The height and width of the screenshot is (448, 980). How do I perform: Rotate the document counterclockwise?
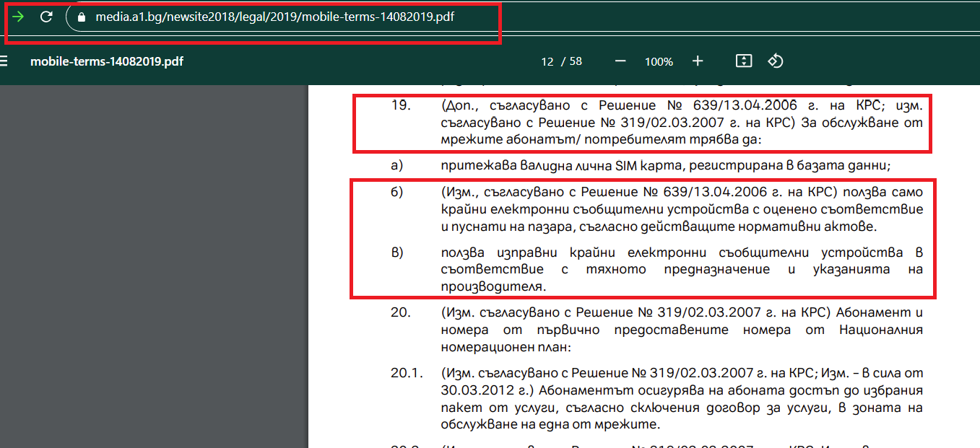tap(776, 61)
